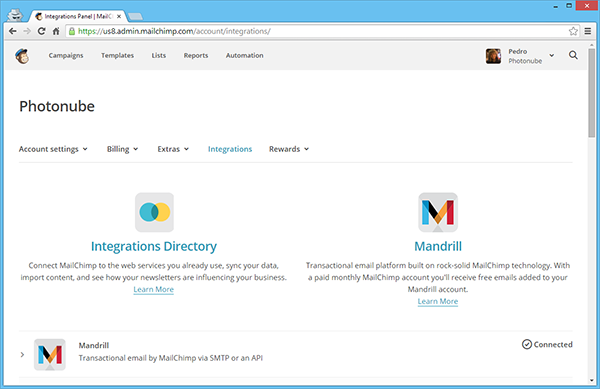
Task: Click the Mandrill row title text
Action: tap(94, 345)
